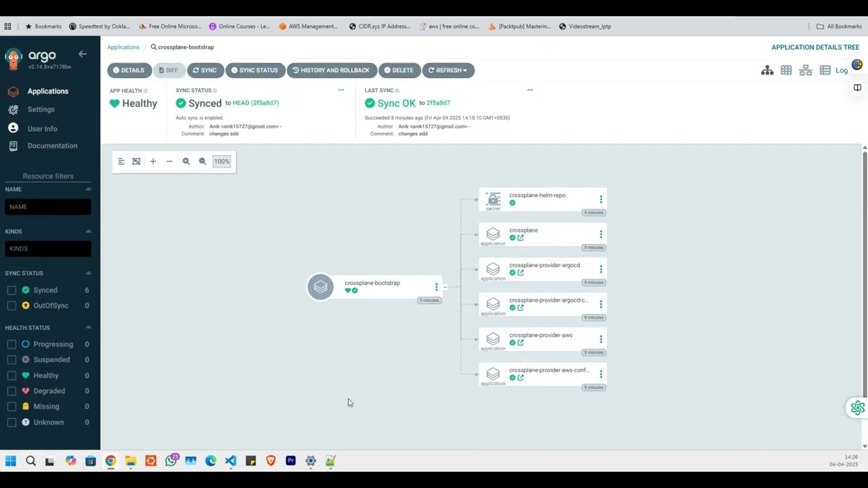Switch to the list view icon

825,70
